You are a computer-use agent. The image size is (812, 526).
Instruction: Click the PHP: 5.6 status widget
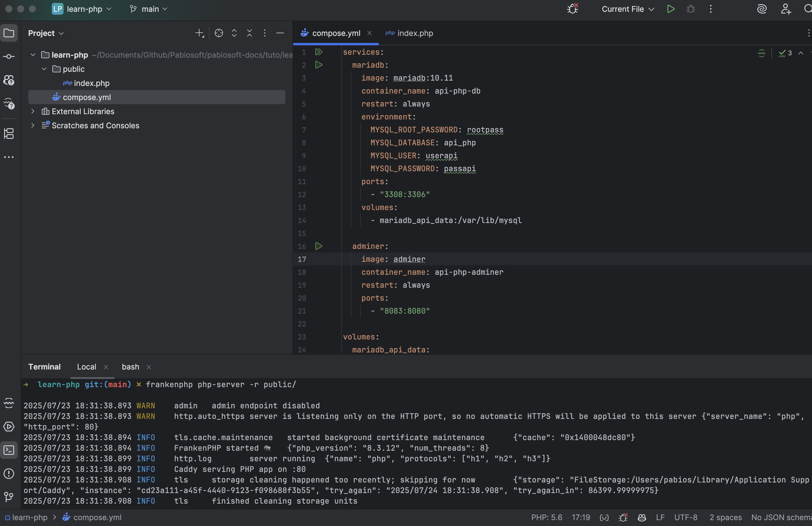546,517
